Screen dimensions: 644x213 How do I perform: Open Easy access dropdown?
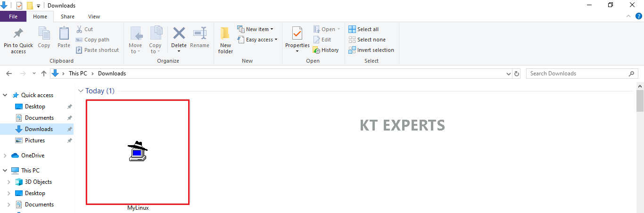click(257, 40)
